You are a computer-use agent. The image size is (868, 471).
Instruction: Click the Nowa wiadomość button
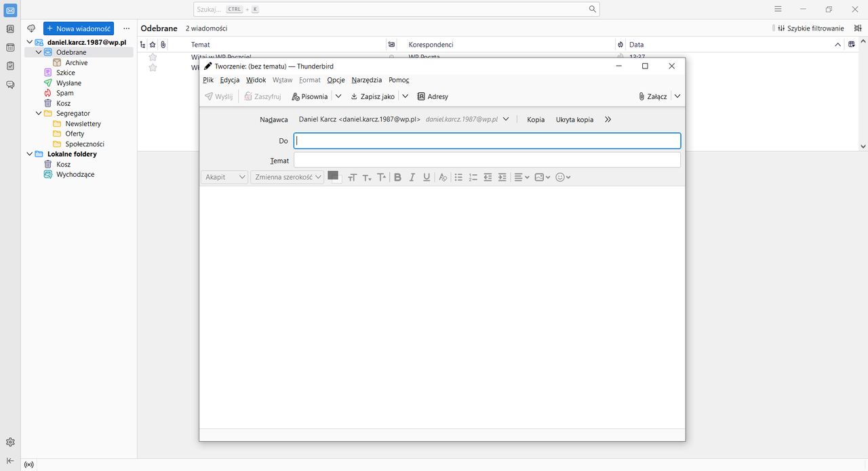[79, 28]
